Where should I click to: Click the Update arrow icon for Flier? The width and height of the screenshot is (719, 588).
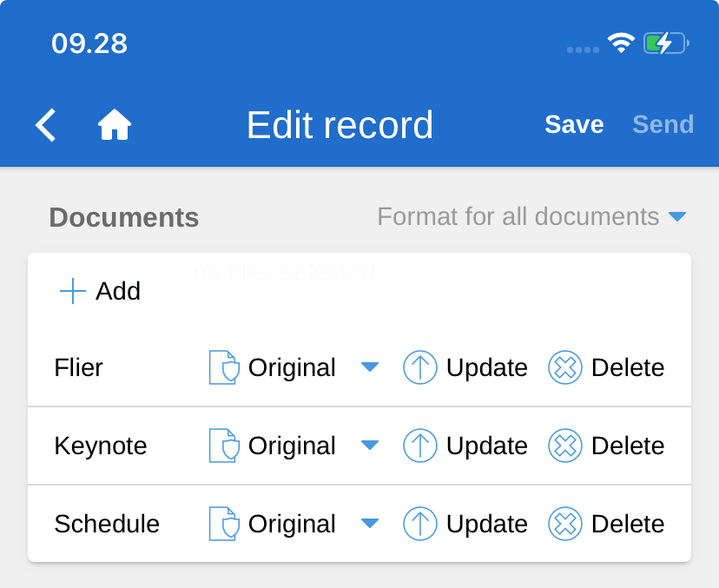point(420,367)
